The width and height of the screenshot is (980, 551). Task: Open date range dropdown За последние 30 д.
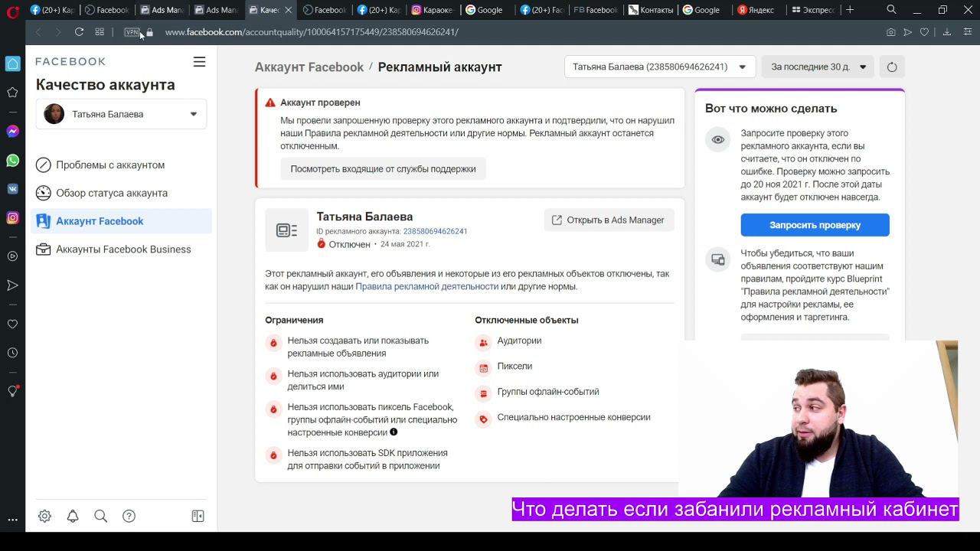[818, 67]
